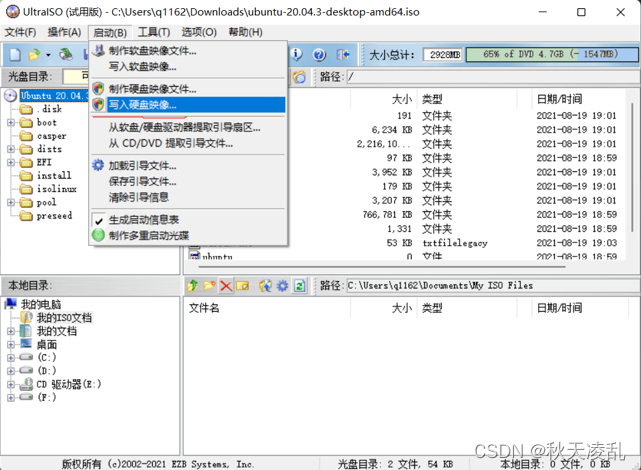The width and height of the screenshot is (641, 470).
Task: Click the rename folder icon in local toolbar
Action: point(242,286)
